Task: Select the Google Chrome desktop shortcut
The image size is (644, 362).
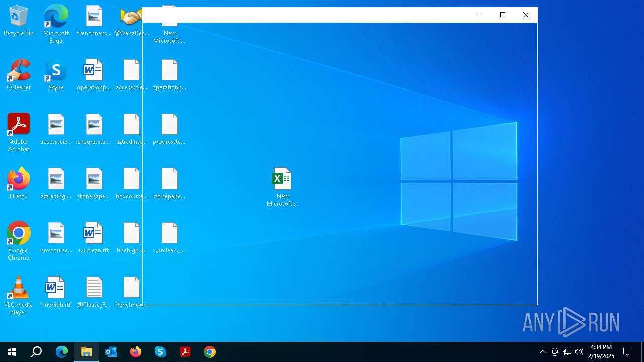Action: [19, 241]
